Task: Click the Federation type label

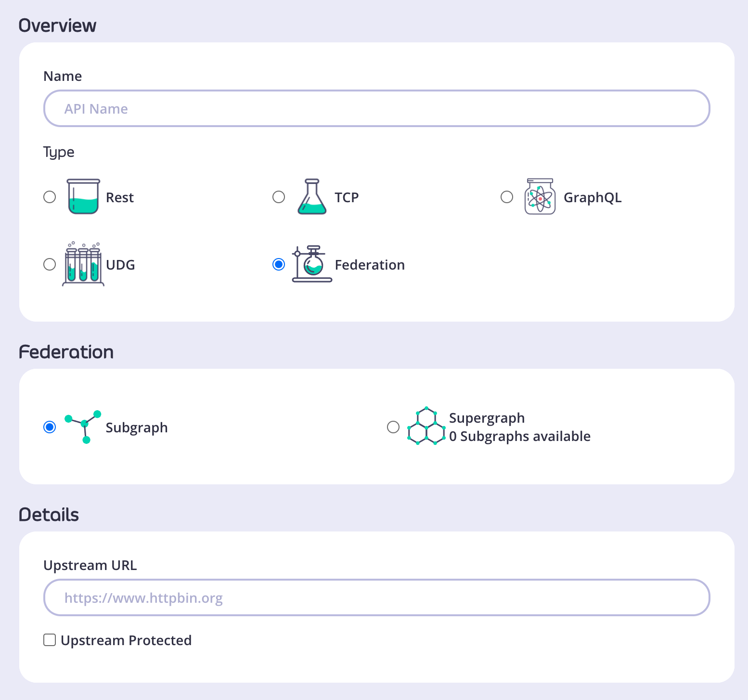Action: [x=370, y=265]
